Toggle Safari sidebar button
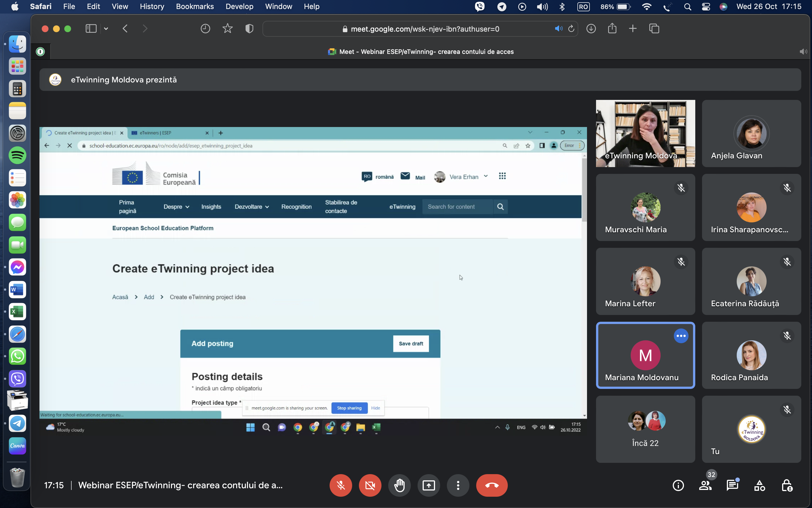This screenshot has height=508, width=812. pos(91,29)
